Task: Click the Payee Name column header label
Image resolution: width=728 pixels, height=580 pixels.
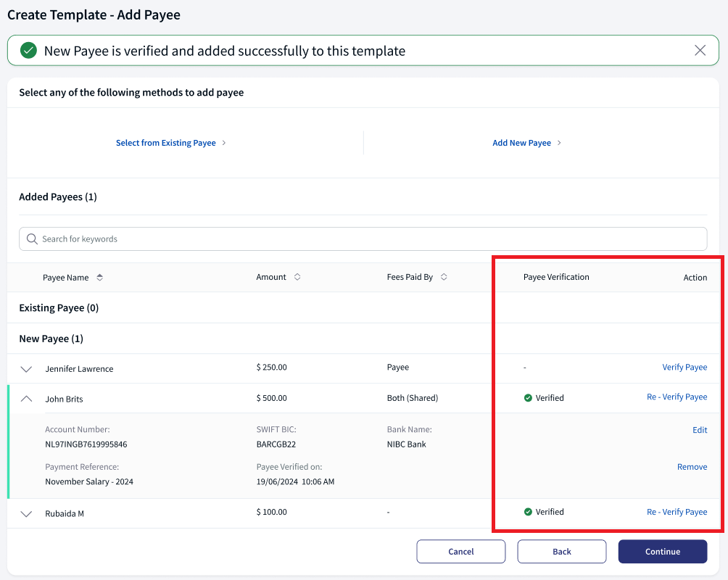Action: (65, 277)
